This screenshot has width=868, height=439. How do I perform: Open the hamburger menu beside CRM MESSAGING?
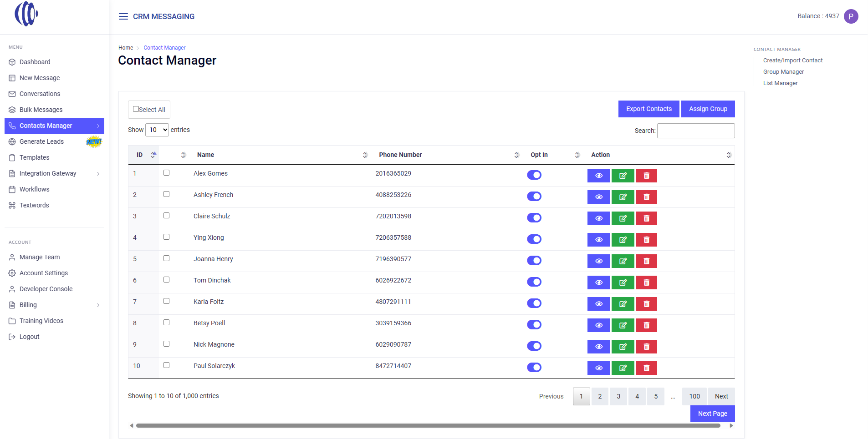click(x=123, y=16)
